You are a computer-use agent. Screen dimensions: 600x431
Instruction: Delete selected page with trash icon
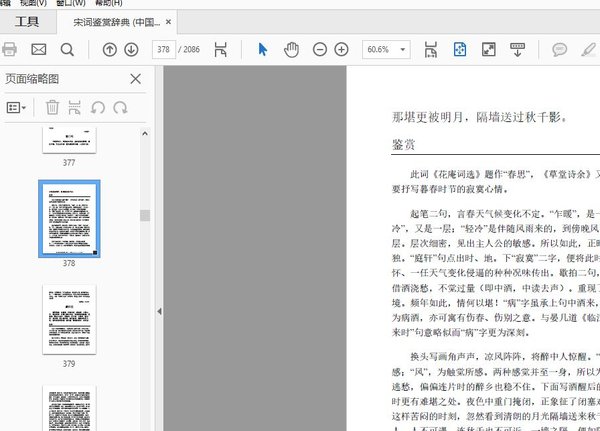[52, 107]
